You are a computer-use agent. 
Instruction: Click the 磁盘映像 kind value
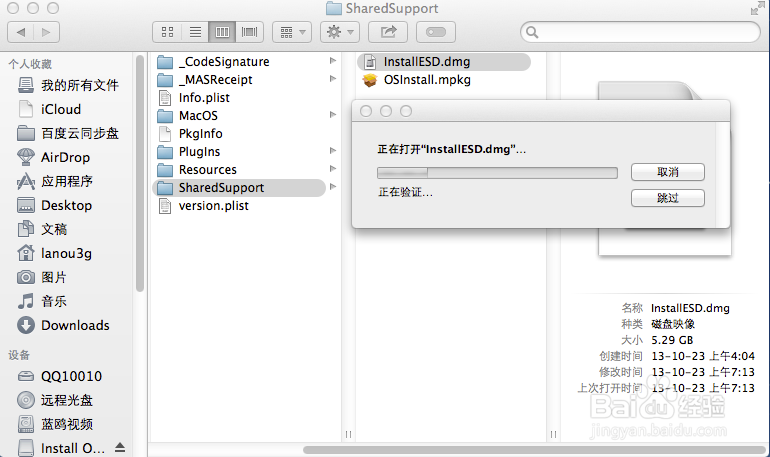click(x=673, y=324)
